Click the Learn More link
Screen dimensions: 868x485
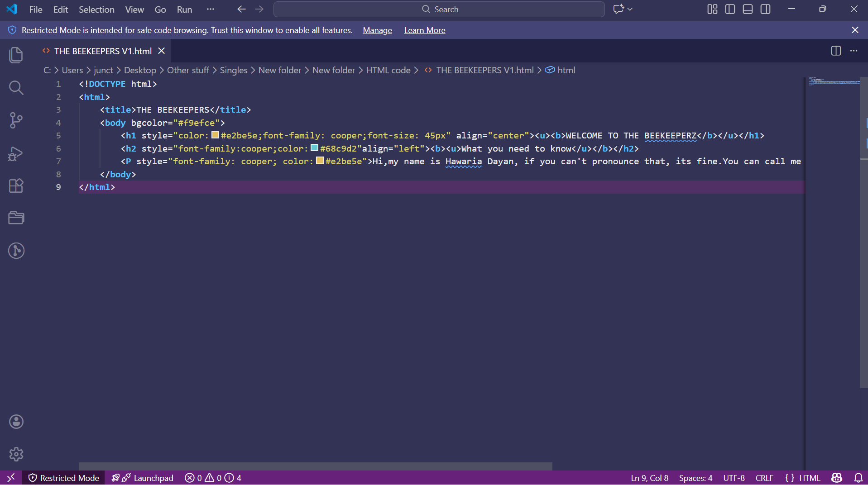point(424,30)
